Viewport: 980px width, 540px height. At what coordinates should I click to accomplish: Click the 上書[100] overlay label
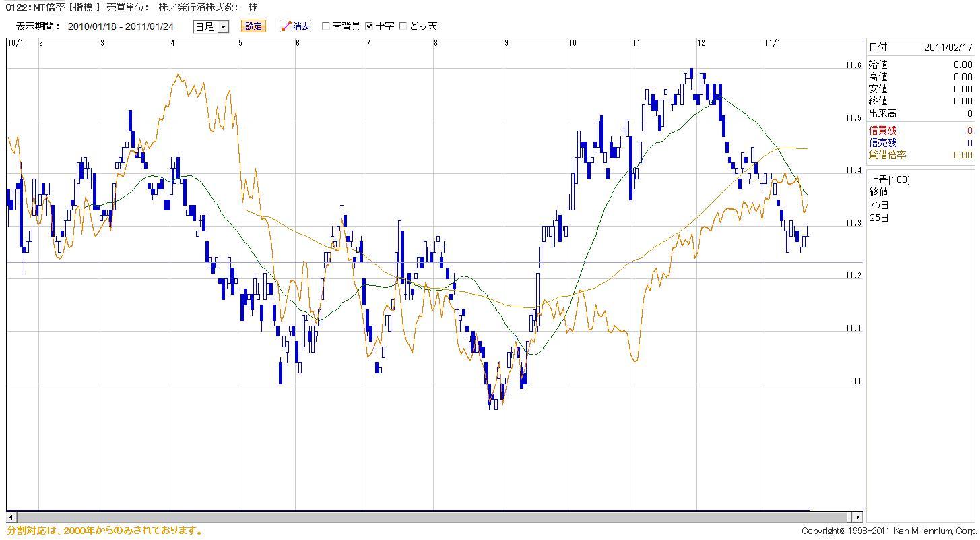pyautogui.click(x=889, y=179)
